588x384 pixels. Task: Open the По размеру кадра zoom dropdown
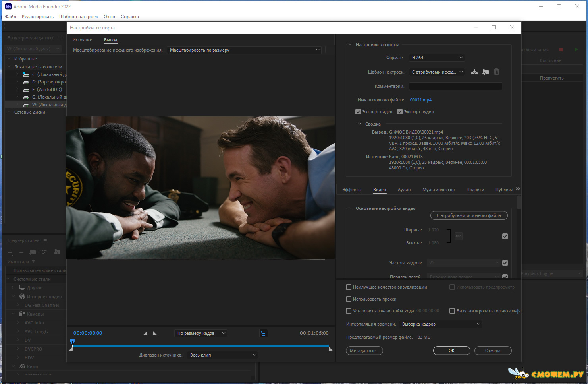coord(201,333)
